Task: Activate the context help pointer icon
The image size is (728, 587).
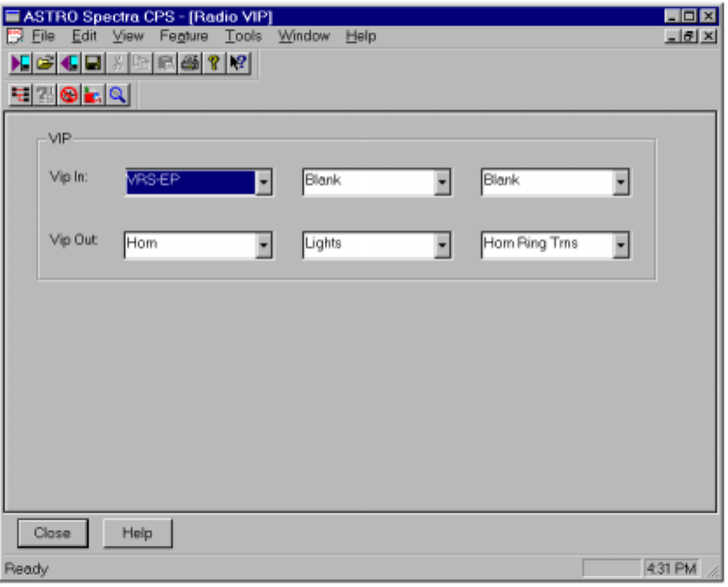Action: click(239, 63)
